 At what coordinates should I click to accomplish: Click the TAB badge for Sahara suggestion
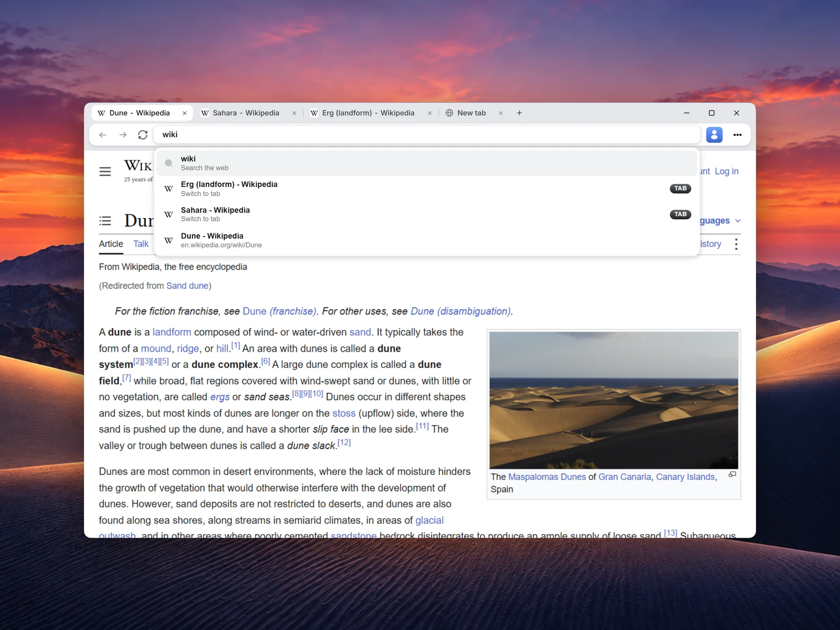click(x=680, y=214)
